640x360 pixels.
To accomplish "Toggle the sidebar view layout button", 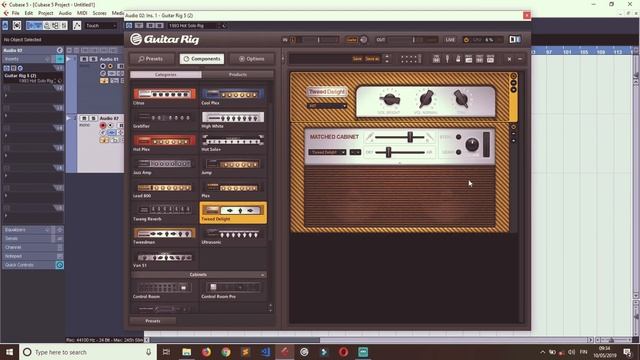I will tap(515, 39).
